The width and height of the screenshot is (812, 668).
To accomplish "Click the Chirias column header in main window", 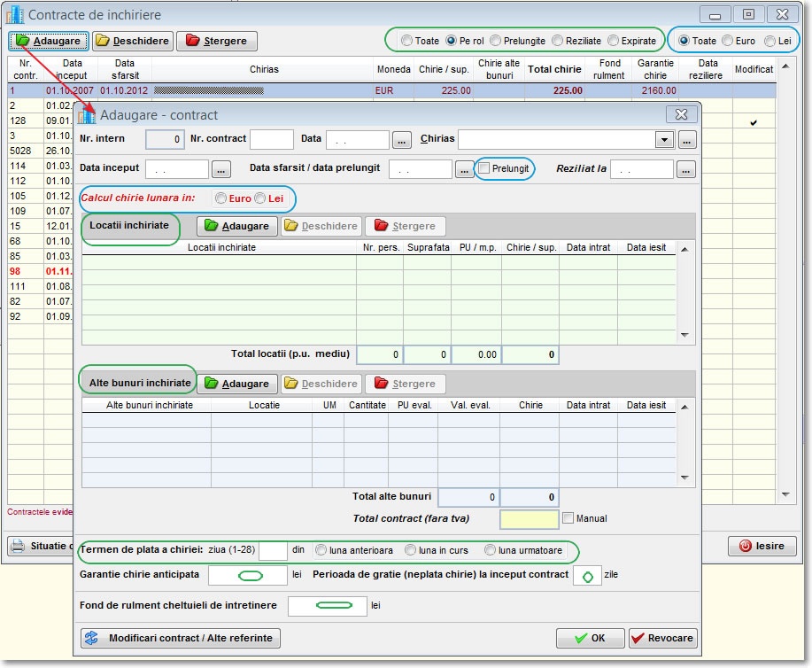I will coord(264,69).
